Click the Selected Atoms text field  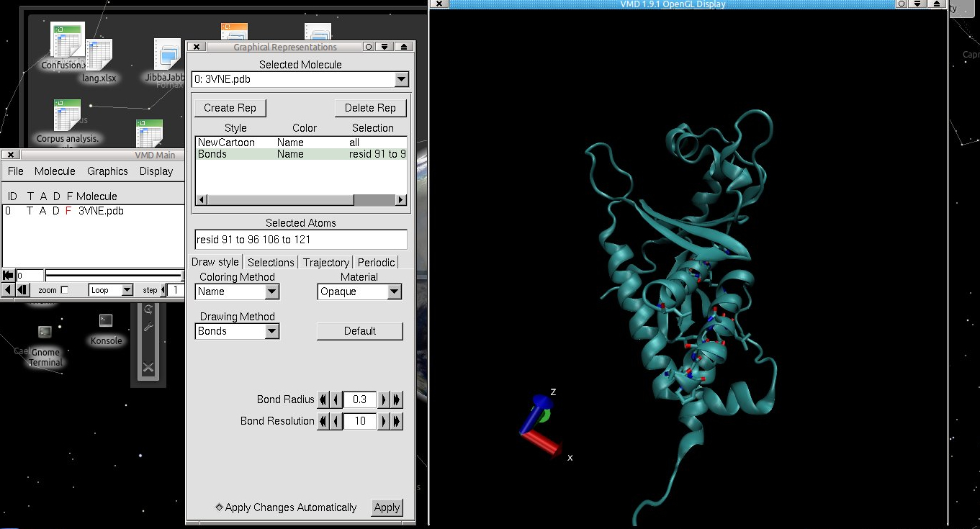pos(301,240)
